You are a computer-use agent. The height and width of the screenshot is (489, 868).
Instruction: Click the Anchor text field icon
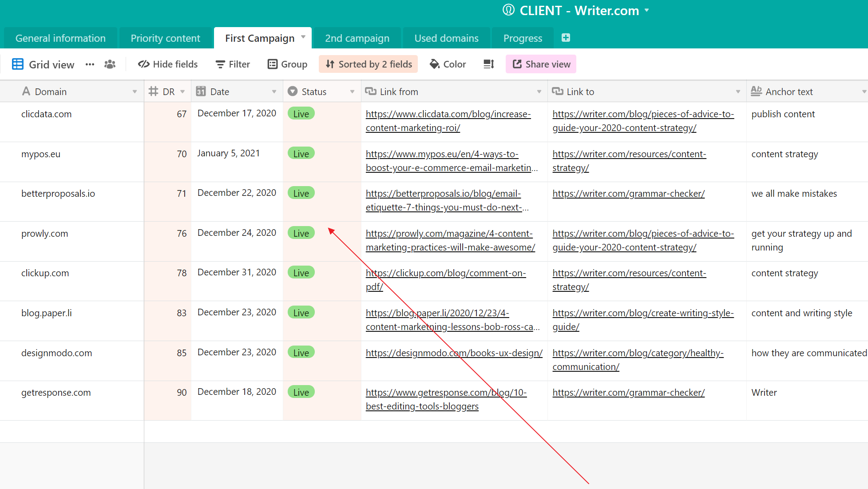click(756, 91)
